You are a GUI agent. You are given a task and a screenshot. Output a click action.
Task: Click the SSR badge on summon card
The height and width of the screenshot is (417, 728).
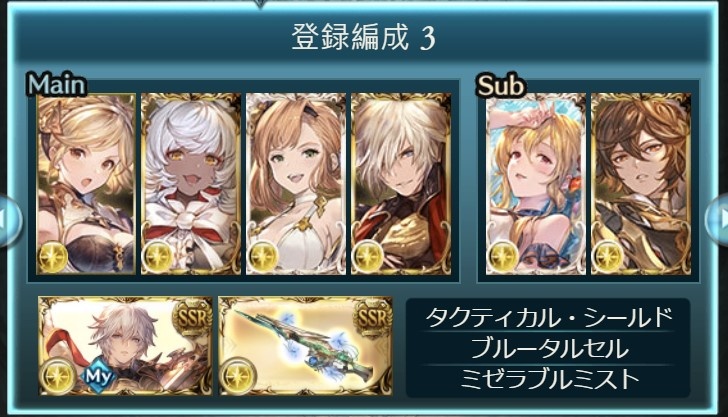pos(192,317)
